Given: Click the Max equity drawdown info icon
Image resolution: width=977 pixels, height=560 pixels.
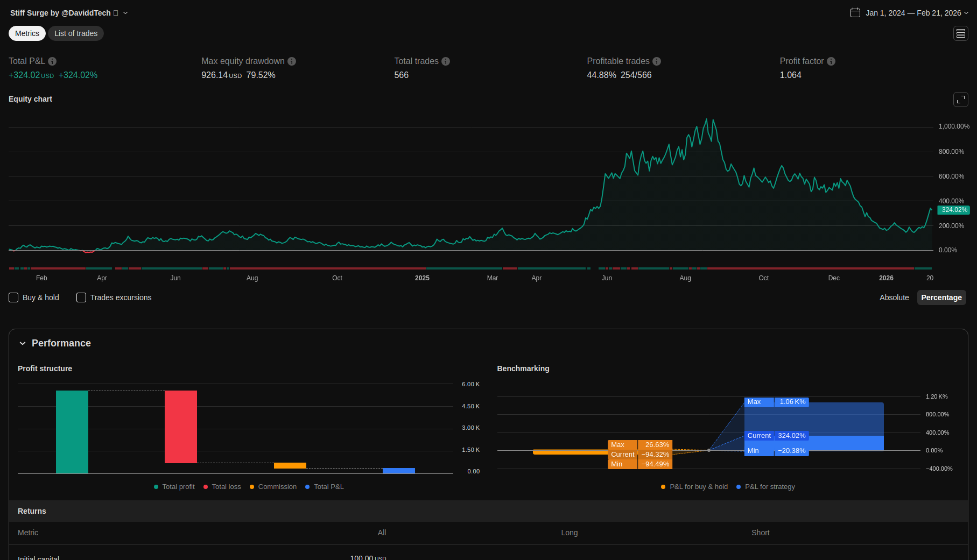Looking at the screenshot, I should [292, 61].
